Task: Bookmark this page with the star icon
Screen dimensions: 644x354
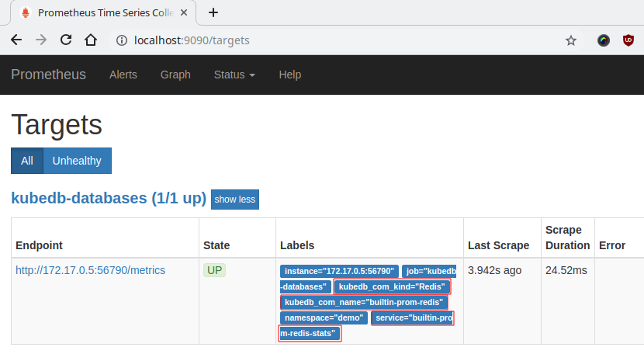Action: 571,40
